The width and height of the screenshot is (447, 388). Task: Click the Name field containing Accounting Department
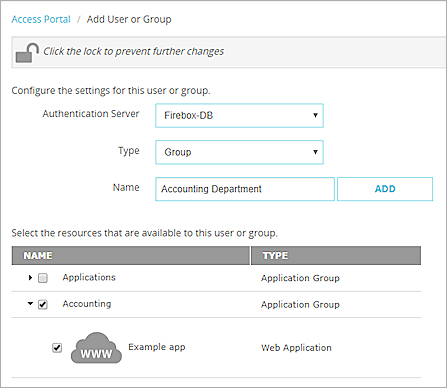[245, 189]
